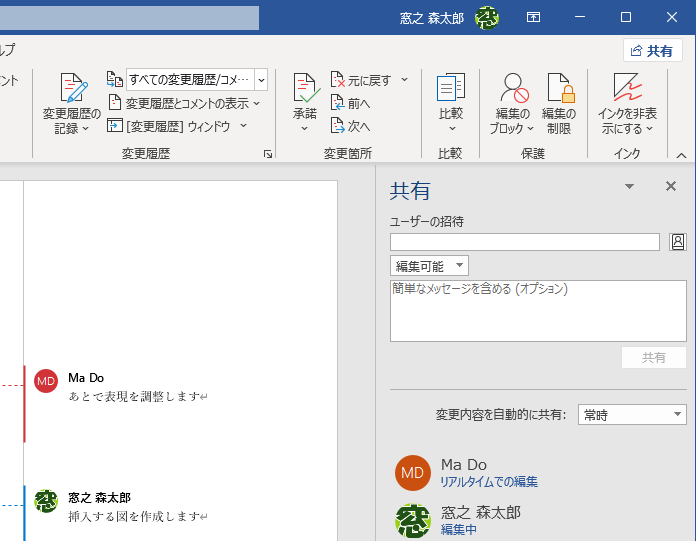The height and width of the screenshot is (541, 696).
Task: Open the 変更履歴の記録 dropdown arrow
Action: [86, 129]
